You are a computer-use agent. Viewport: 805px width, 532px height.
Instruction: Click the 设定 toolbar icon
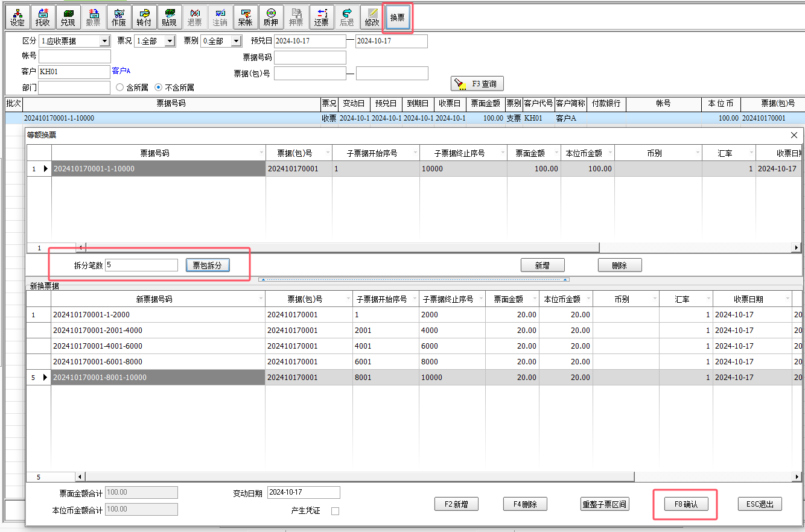pyautogui.click(x=17, y=17)
